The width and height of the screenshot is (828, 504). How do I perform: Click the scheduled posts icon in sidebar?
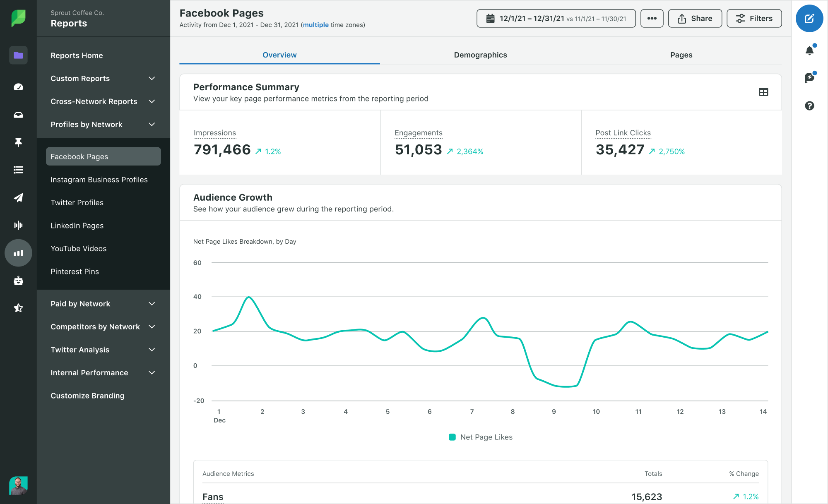click(18, 197)
